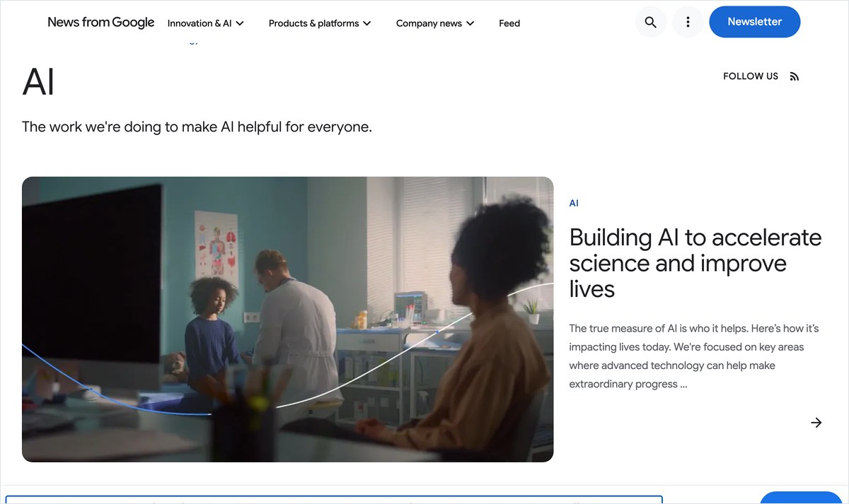The height and width of the screenshot is (504, 849).
Task: Expand the Innovation & AI dropdown
Action: [x=206, y=23]
